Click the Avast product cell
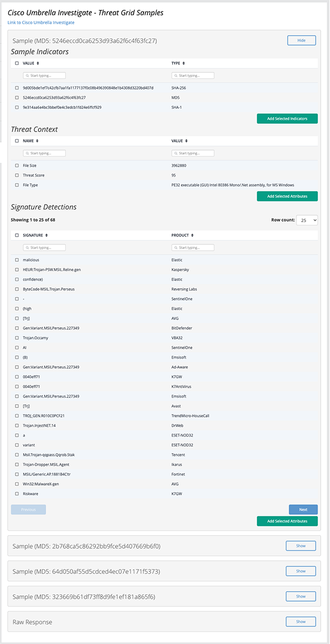Viewport: 330px width, 644px height. (x=177, y=406)
